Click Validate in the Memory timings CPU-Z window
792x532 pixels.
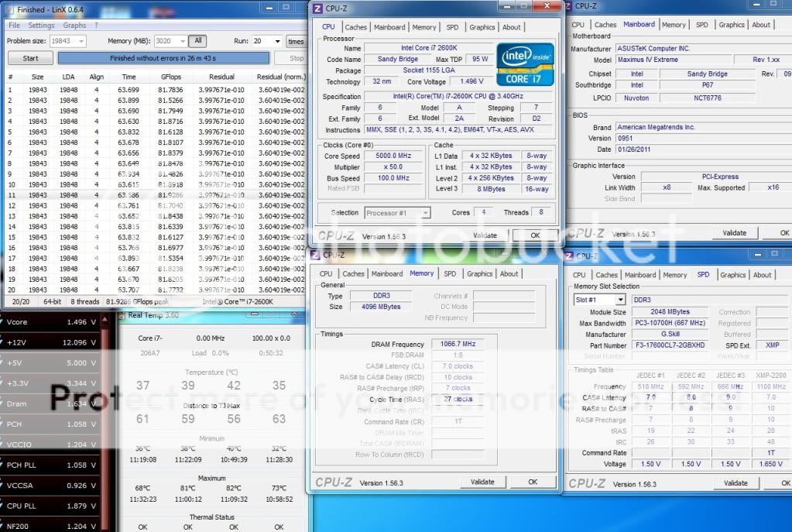click(482, 482)
